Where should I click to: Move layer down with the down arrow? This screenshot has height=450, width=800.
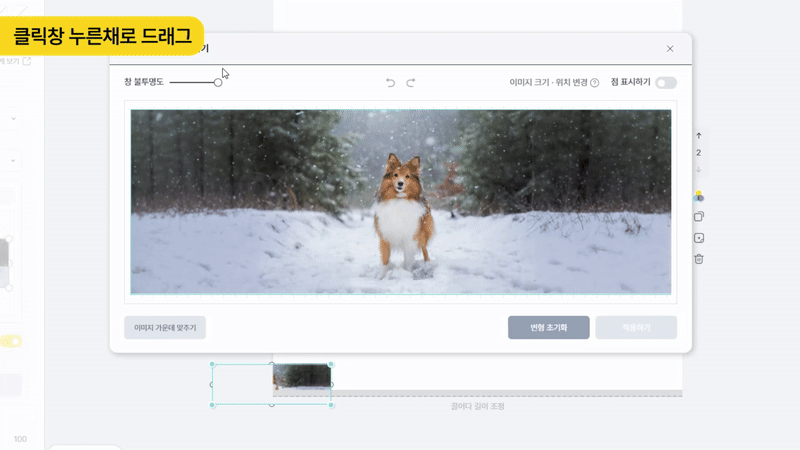pos(698,171)
